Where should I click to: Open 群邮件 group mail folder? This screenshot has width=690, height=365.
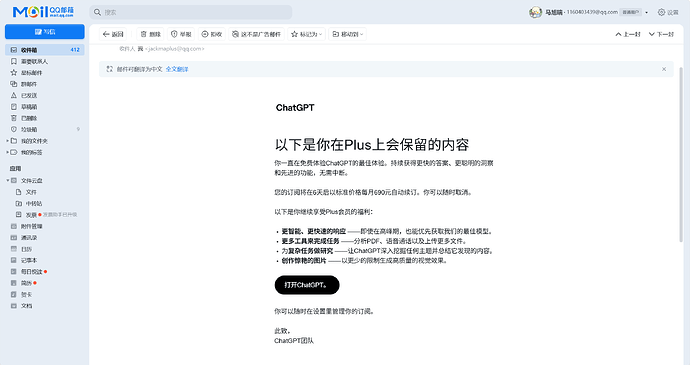click(x=29, y=84)
